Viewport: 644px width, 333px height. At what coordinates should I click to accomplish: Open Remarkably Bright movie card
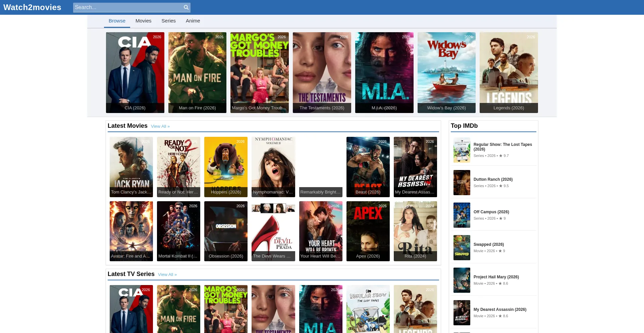321,167
